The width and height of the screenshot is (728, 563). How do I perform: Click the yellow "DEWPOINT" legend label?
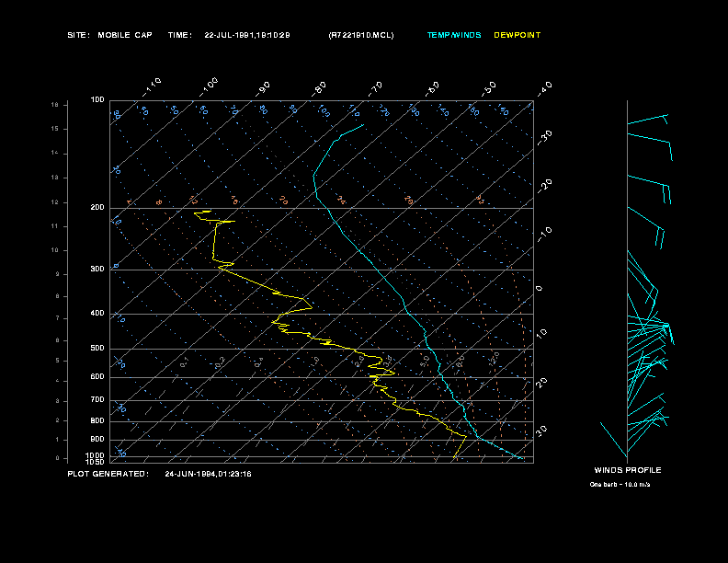coord(518,35)
